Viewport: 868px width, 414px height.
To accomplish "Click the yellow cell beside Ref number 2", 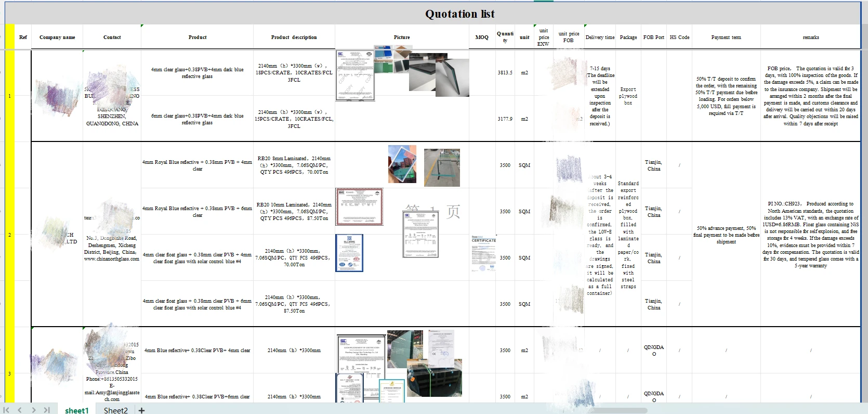I will coord(9,234).
